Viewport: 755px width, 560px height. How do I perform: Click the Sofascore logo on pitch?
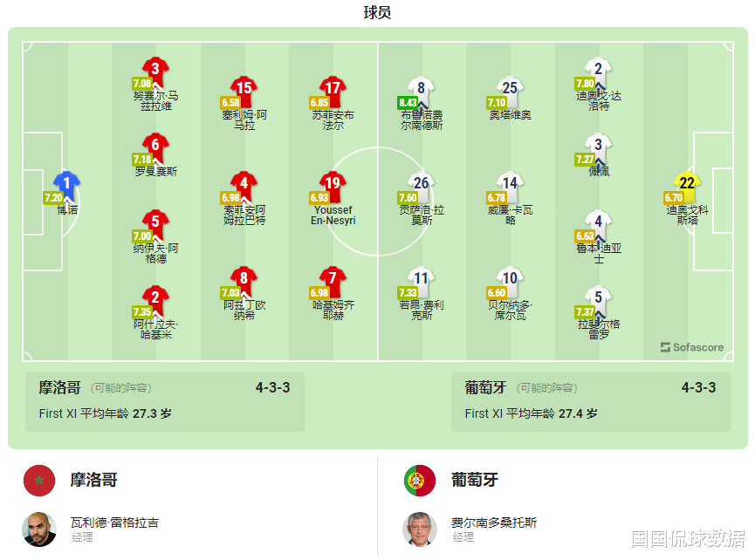692,347
